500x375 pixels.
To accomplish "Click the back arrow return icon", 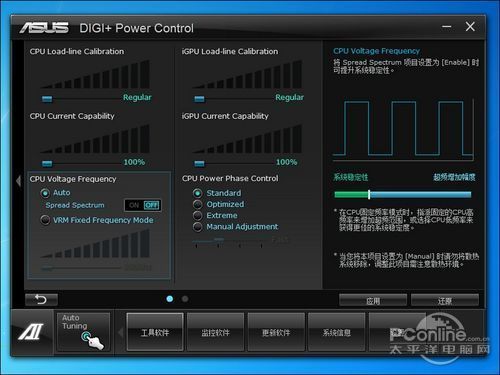I will (41, 299).
